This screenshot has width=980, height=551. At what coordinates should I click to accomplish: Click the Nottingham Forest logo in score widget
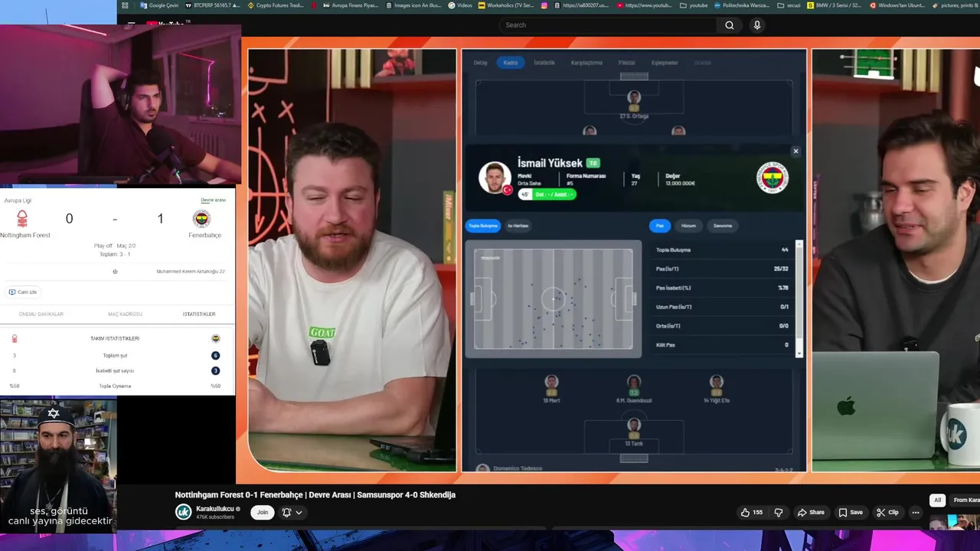(x=22, y=220)
